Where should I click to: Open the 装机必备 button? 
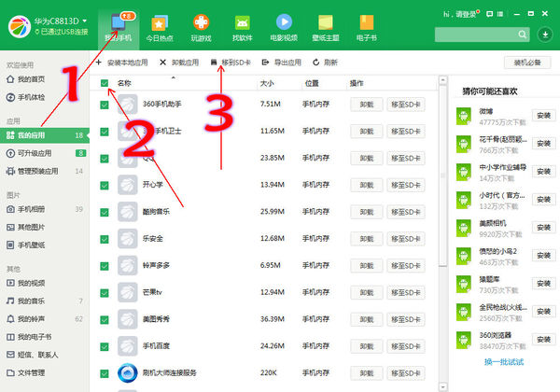click(x=527, y=63)
